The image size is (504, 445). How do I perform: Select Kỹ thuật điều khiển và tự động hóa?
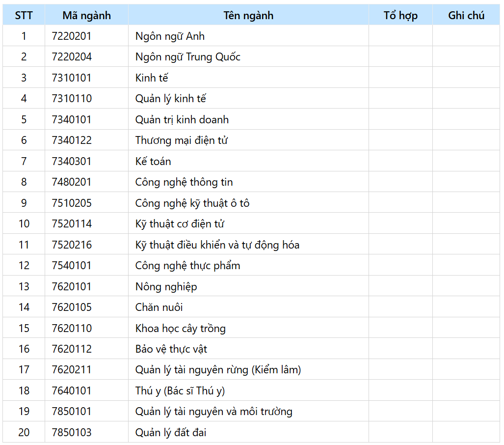point(217,245)
